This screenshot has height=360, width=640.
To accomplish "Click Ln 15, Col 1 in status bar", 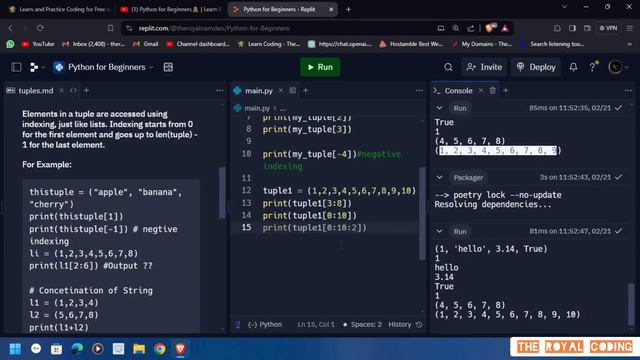I will click(x=316, y=324).
